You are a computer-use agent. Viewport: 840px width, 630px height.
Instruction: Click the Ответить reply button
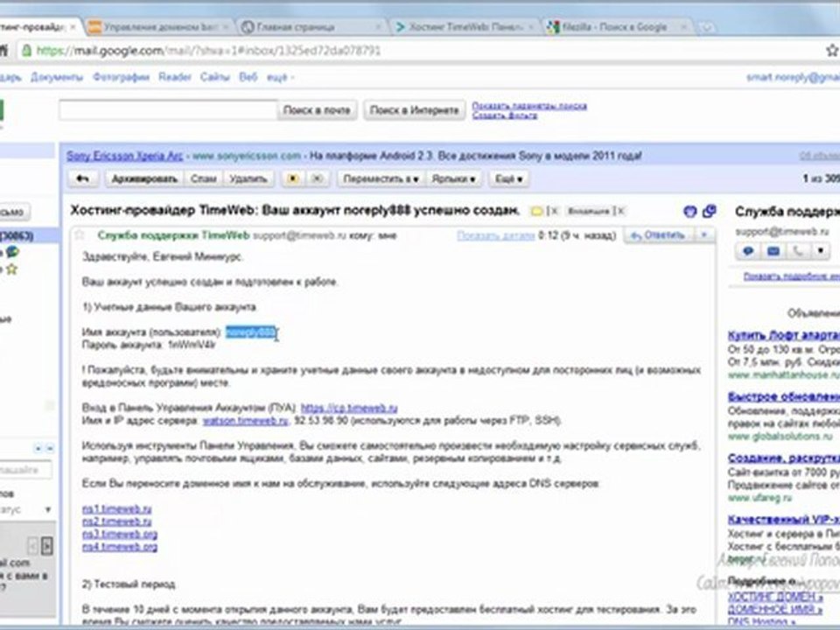coord(658,235)
